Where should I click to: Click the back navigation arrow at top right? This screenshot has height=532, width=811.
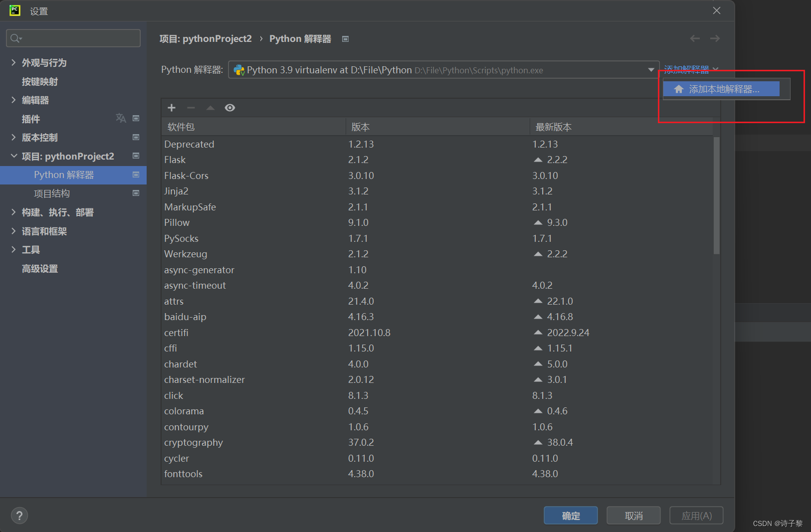tap(695, 38)
